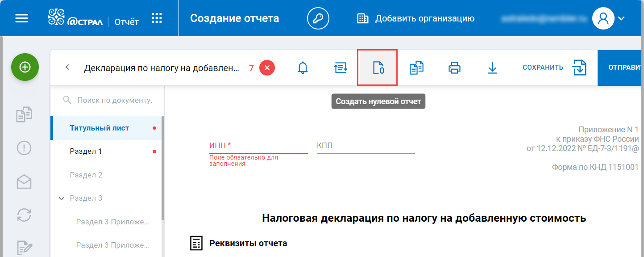
Task: Open notifications bell icon
Action: [x=303, y=68]
